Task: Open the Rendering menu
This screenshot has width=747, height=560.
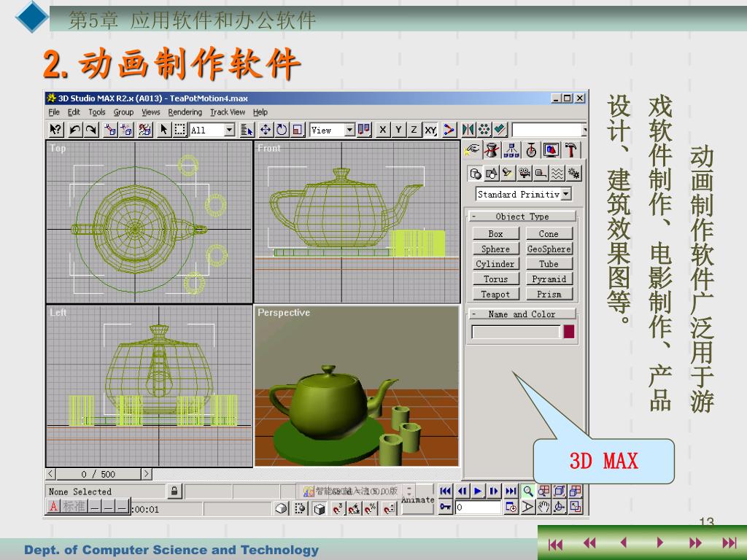Action: [185, 112]
